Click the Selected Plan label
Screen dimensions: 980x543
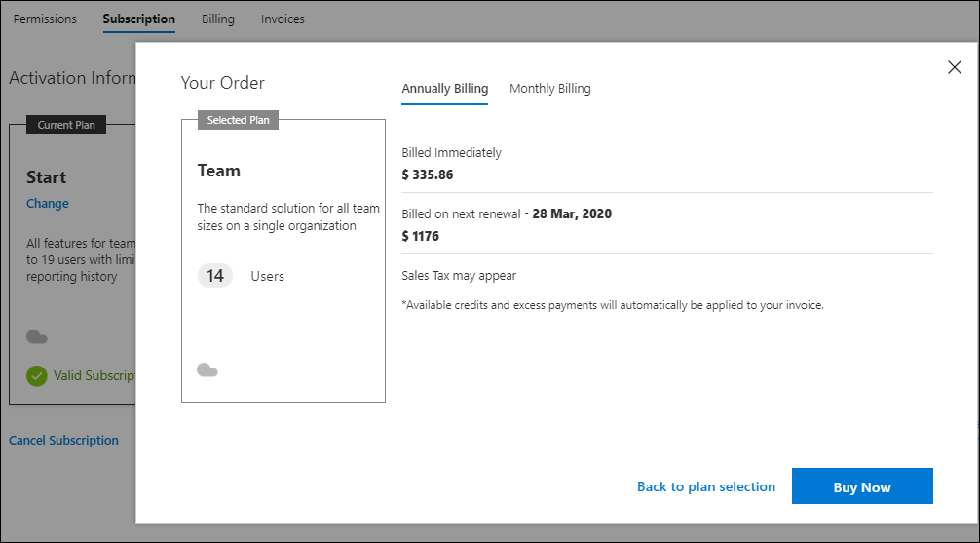click(238, 120)
